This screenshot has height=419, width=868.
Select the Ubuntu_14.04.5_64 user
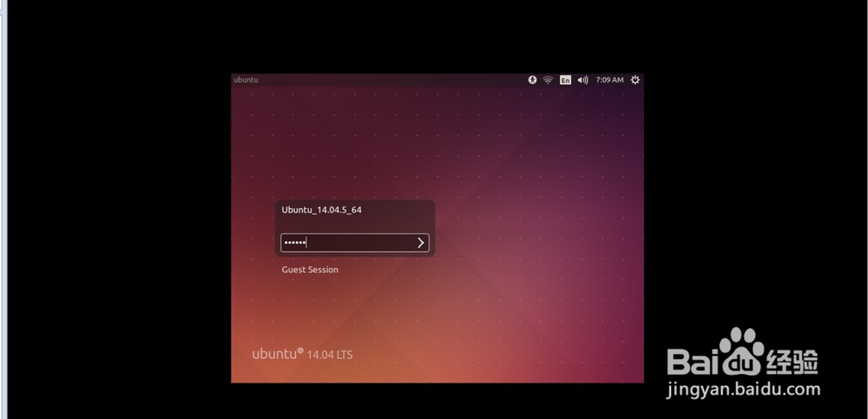coord(322,210)
